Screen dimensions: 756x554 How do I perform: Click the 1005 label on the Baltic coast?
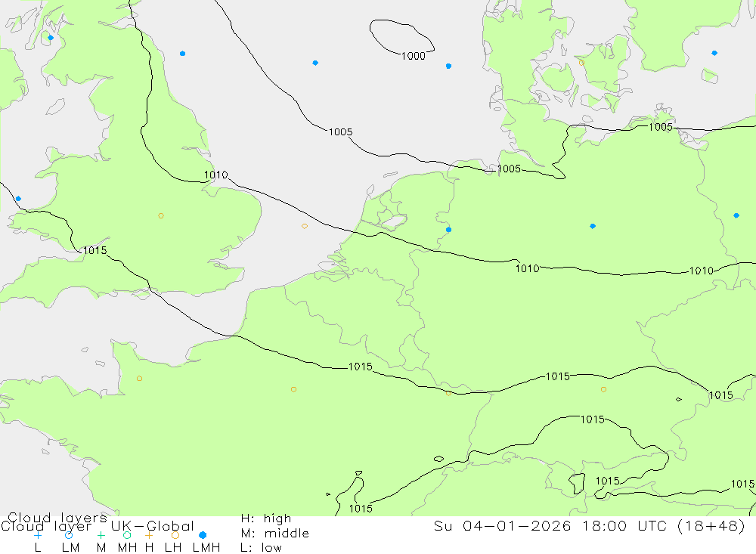click(660, 127)
